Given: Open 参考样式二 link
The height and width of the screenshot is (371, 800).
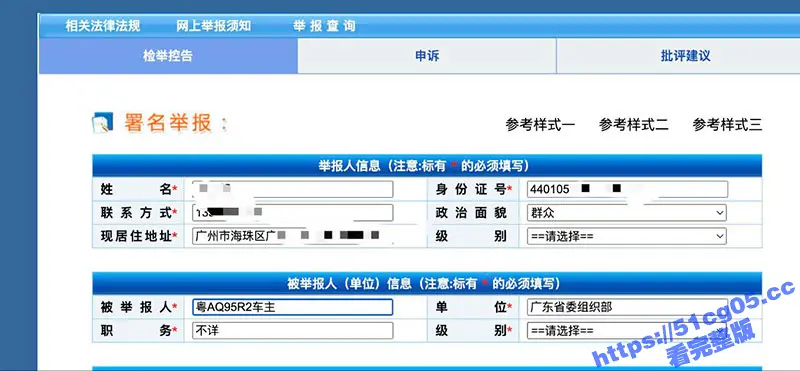Looking at the screenshot, I should tap(634, 125).
